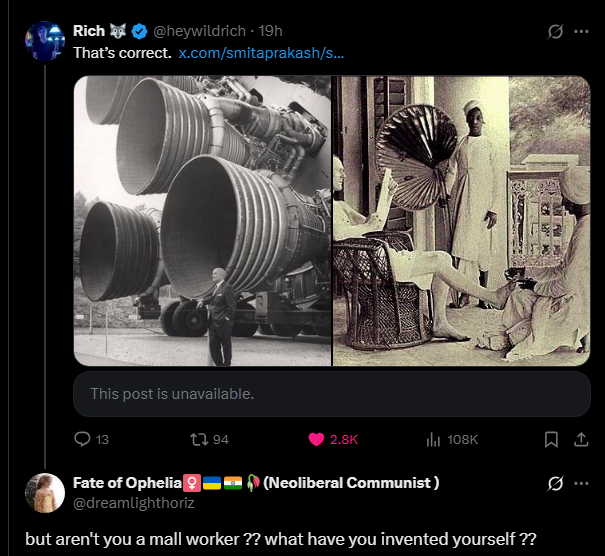The height and width of the screenshot is (556, 605).
Task: Repost the post with 94 reposts
Action: point(197,439)
